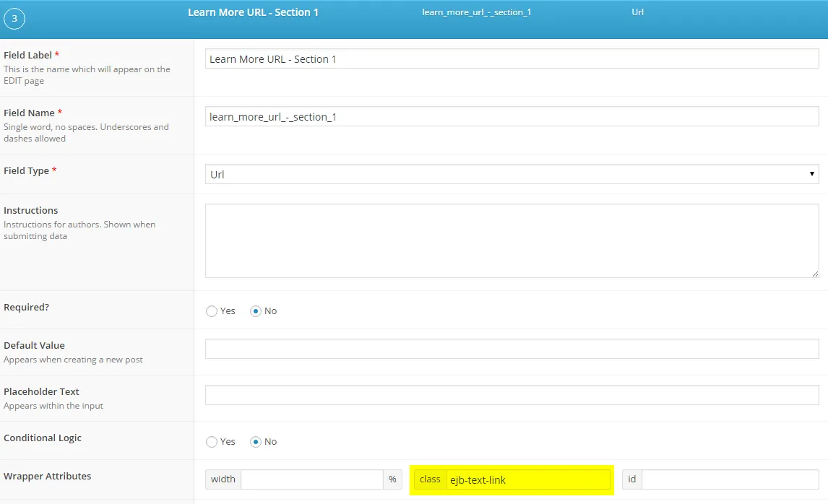Select Yes for Required
Image resolution: width=828 pixels, height=504 pixels.
click(212, 311)
